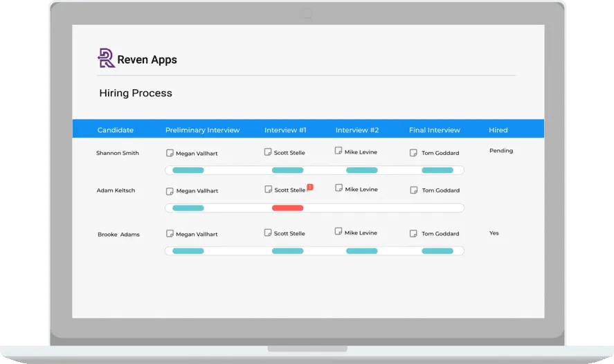Image resolution: width=614 pixels, height=364 pixels.
Task: Click the Hired column header
Action: (x=498, y=130)
